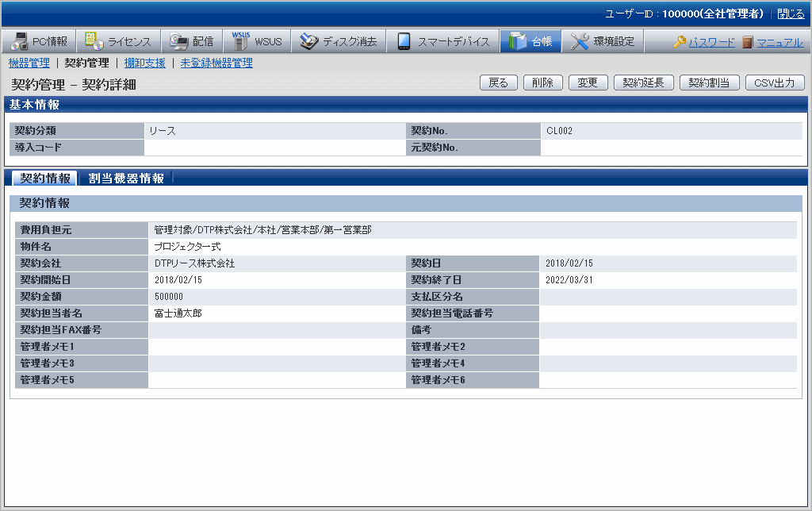Switch to the 割当機器情報 tab
Image resolution: width=812 pixels, height=511 pixels.
[x=126, y=179]
